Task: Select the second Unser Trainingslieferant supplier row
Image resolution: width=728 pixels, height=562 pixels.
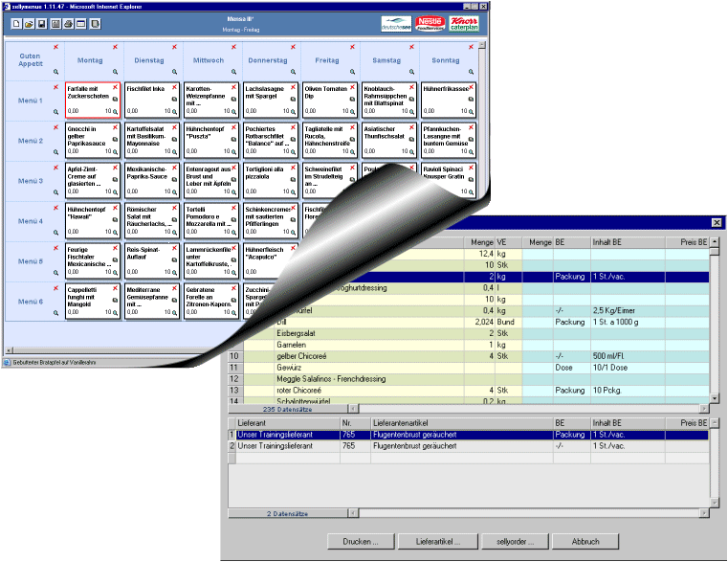Action: point(469,446)
